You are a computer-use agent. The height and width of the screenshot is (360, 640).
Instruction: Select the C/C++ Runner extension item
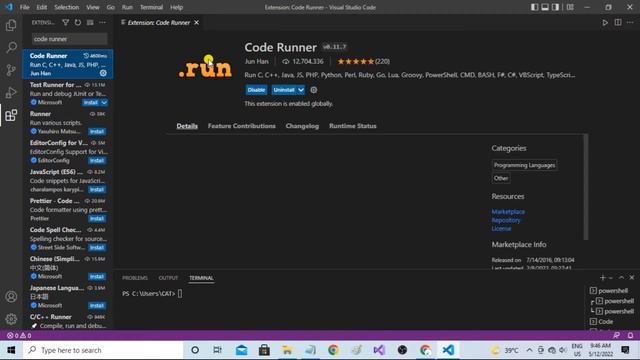[68, 321]
